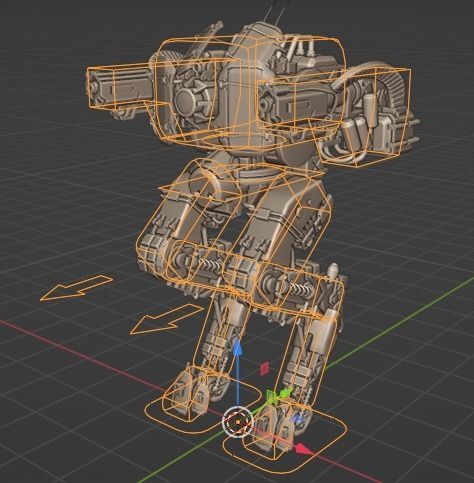Select the upper-left orange arrow rig control
This screenshot has height=483, width=474.
pyautogui.click(x=76, y=288)
